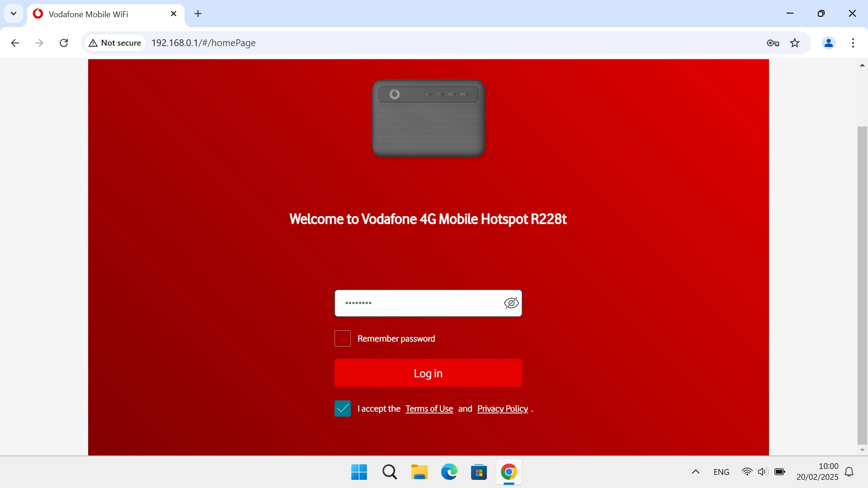Open File Explorer from taskbar
The image size is (868, 488).
tap(419, 472)
